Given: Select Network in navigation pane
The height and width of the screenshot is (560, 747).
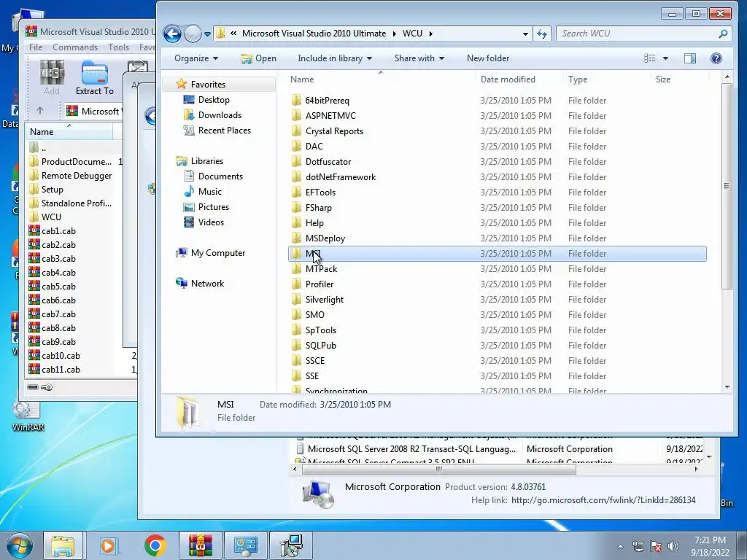Looking at the screenshot, I should click(207, 284).
